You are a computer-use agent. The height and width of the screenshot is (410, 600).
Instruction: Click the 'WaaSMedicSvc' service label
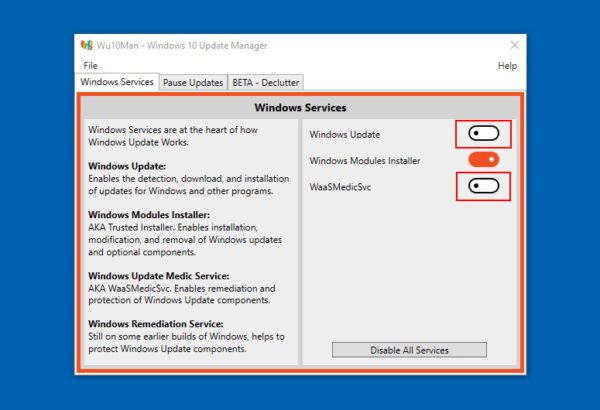point(340,187)
